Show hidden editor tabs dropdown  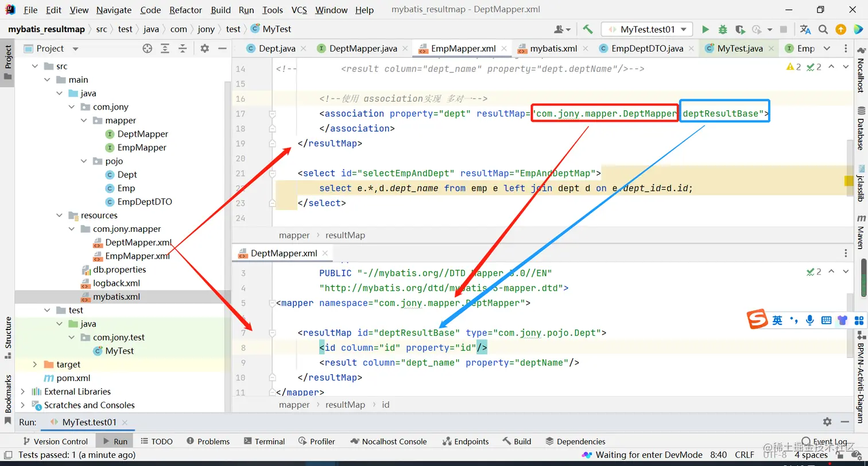point(827,49)
